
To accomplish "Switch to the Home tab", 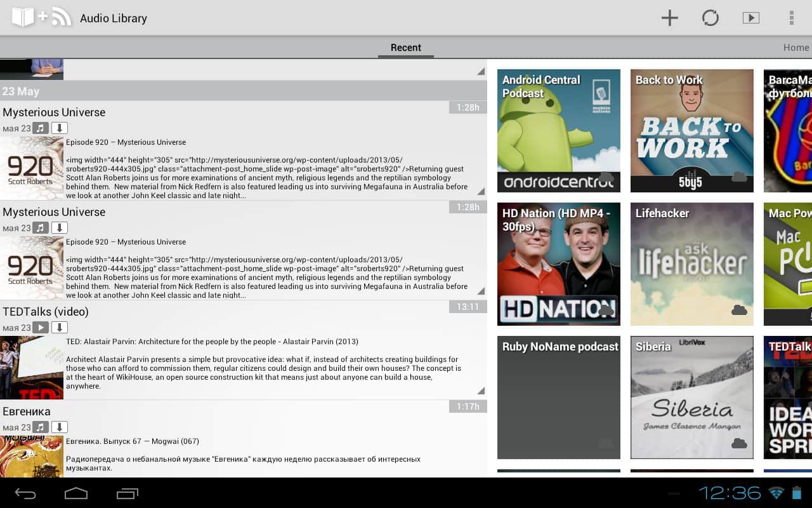I will 796,48.
